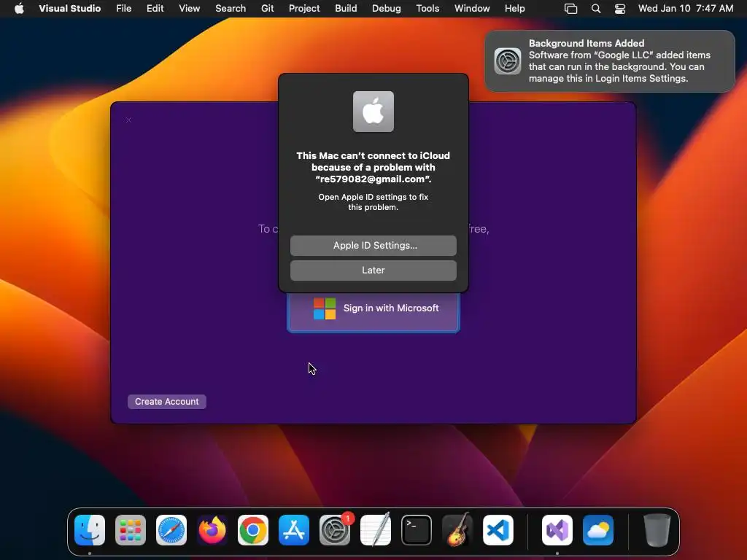Open the Search menu
The image size is (747, 560).
click(231, 8)
